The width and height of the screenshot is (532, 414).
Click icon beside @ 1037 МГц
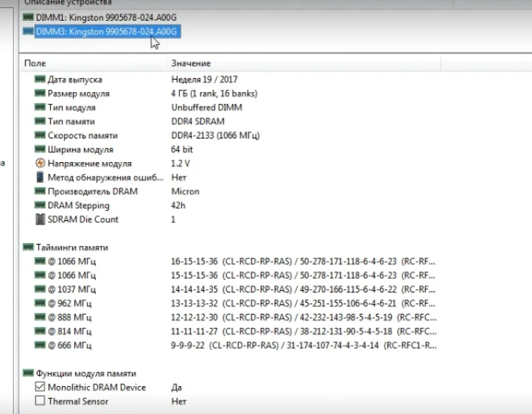point(40,289)
